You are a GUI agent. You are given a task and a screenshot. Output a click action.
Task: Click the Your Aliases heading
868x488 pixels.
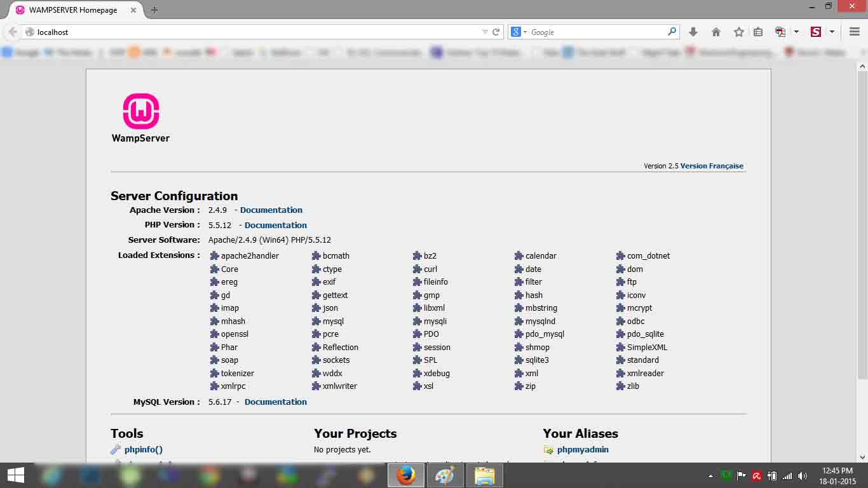pos(580,434)
